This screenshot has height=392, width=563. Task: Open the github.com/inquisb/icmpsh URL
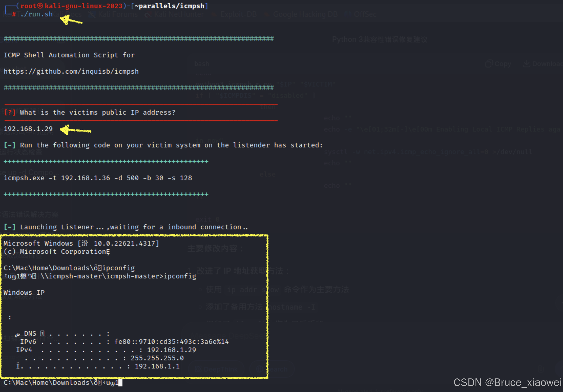[x=71, y=71]
